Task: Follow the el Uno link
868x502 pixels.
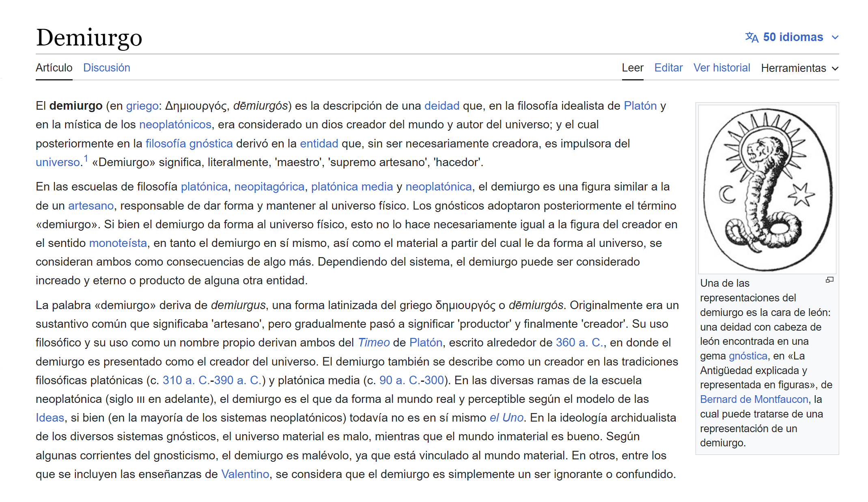Action: 506,418
